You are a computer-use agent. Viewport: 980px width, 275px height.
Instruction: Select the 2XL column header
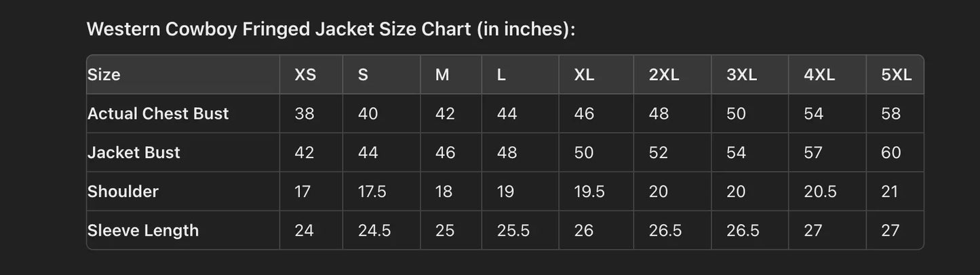[x=663, y=75]
